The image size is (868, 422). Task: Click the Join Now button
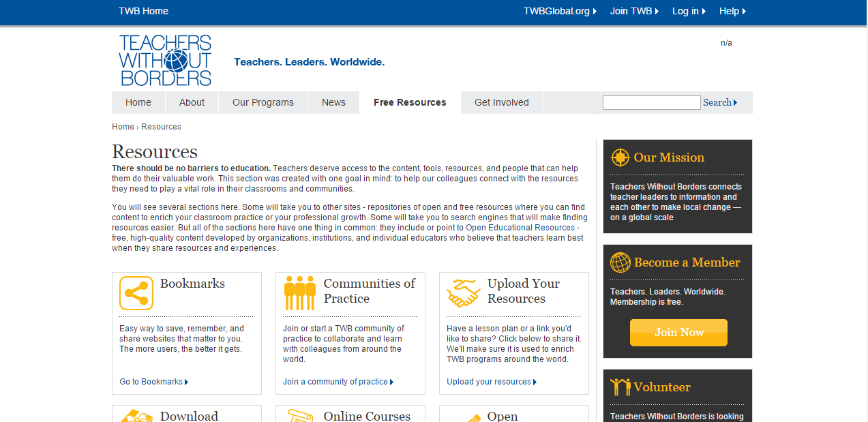[678, 333]
